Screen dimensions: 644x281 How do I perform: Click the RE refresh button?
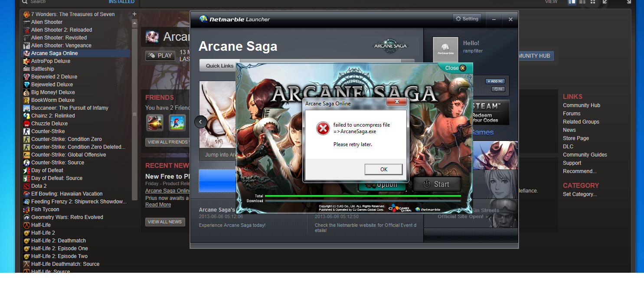pos(498,89)
